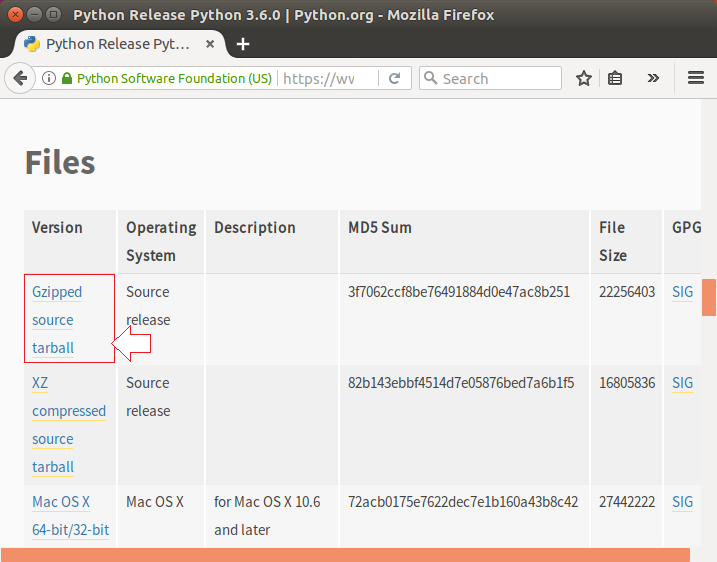Click MD5 sum 72acb0175e7622dec7e1b160a43b8c42
The width and height of the screenshot is (717, 562).
pos(463,502)
